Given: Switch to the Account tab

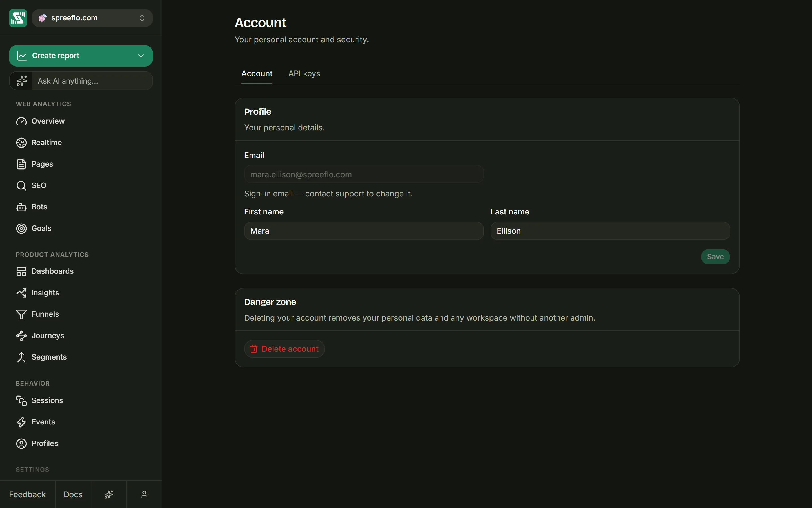Looking at the screenshot, I should pos(257,74).
